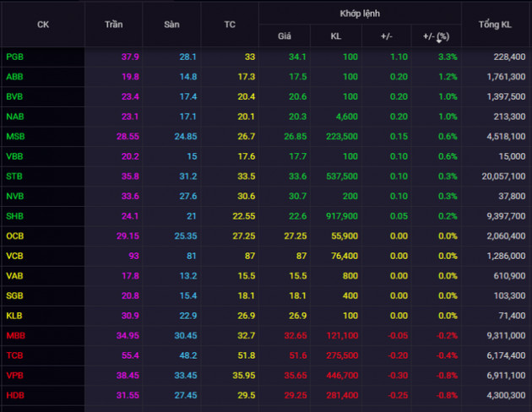Screen dimensions: 532x412
Task: Select the SGB stock symbol
Action: click(14, 295)
